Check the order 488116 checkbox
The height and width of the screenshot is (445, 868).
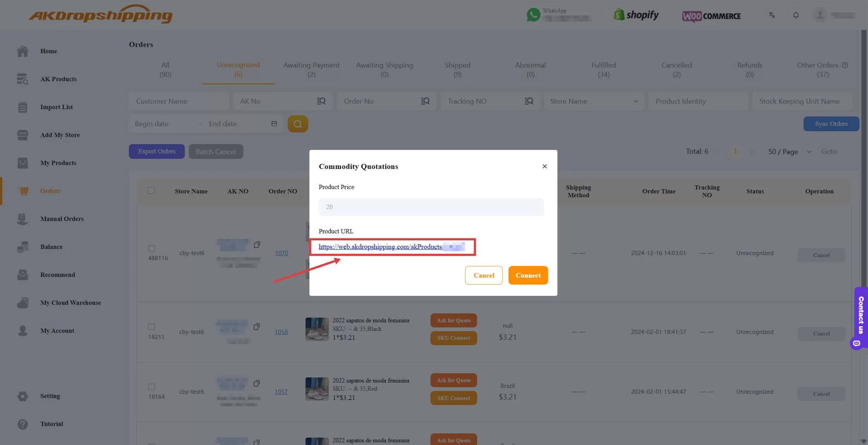click(x=151, y=248)
